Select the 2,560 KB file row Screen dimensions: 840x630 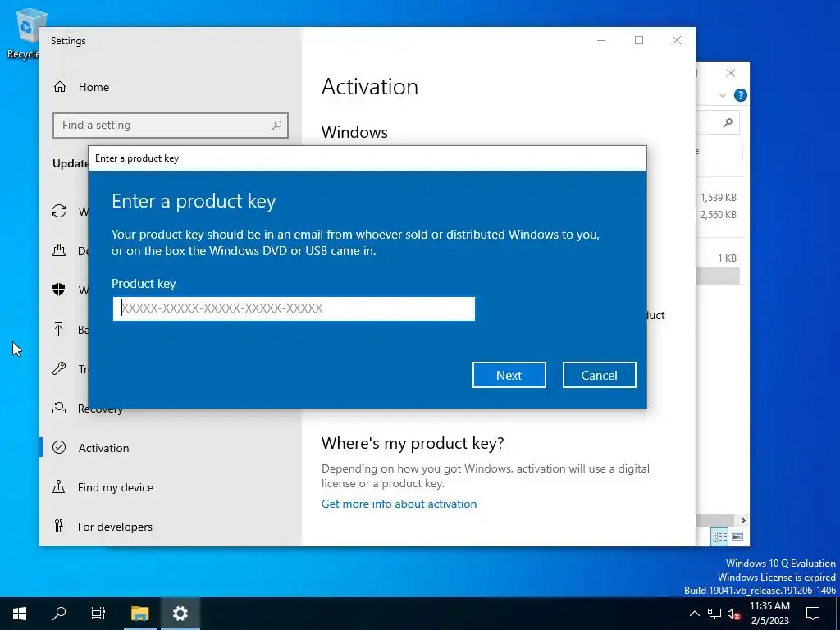(718, 214)
